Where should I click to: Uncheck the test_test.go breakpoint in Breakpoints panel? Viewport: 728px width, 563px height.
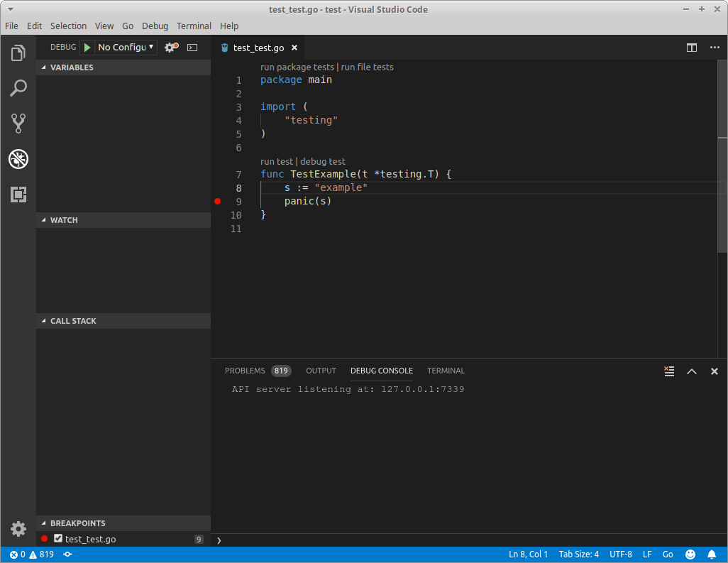click(x=58, y=539)
